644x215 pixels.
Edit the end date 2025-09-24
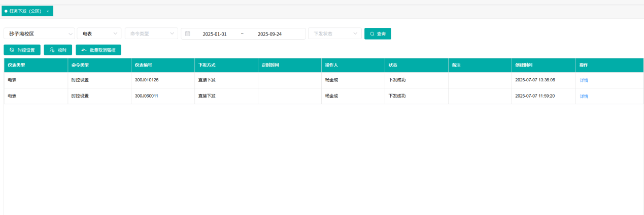[270, 34]
